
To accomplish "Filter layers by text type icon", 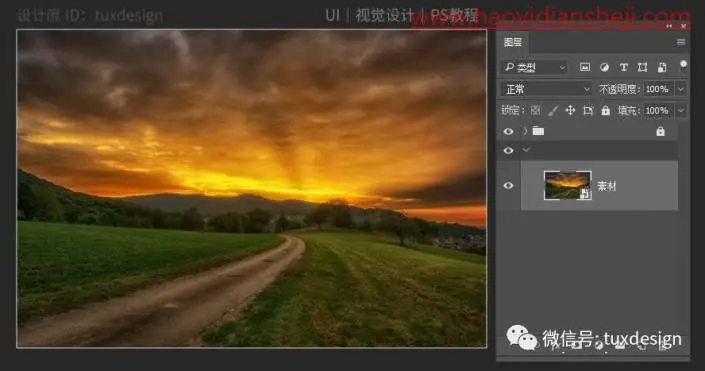I will pyautogui.click(x=623, y=67).
